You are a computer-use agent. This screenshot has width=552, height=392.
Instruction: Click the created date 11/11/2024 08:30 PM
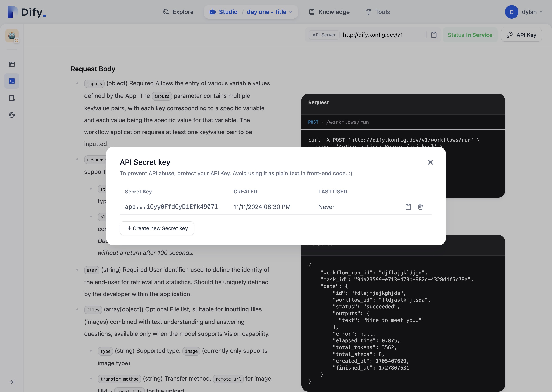pyautogui.click(x=262, y=207)
